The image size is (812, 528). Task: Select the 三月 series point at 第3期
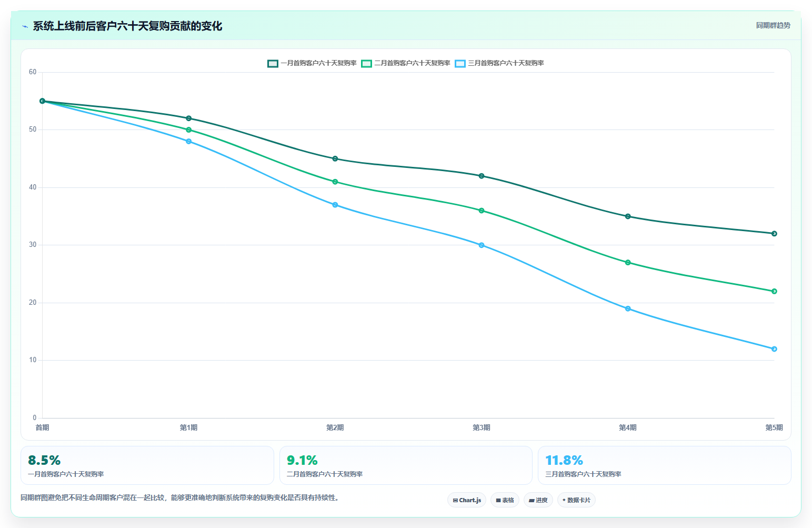pyautogui.click(x=482, y=245)
